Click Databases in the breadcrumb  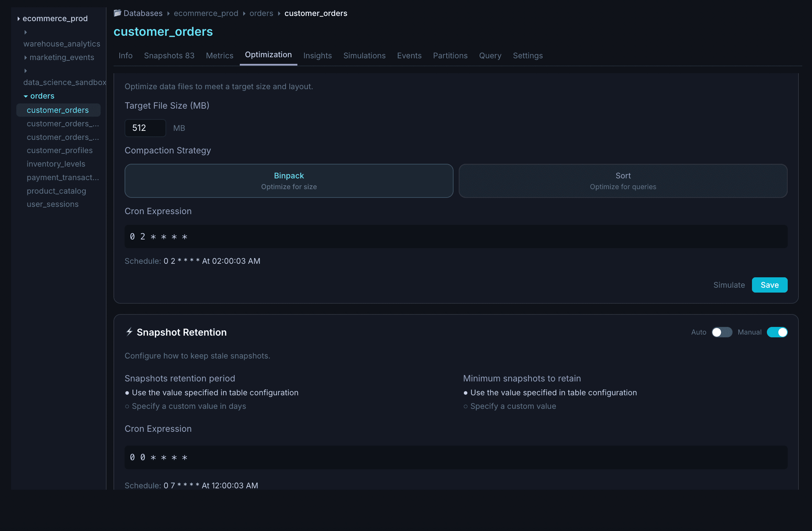143,13
